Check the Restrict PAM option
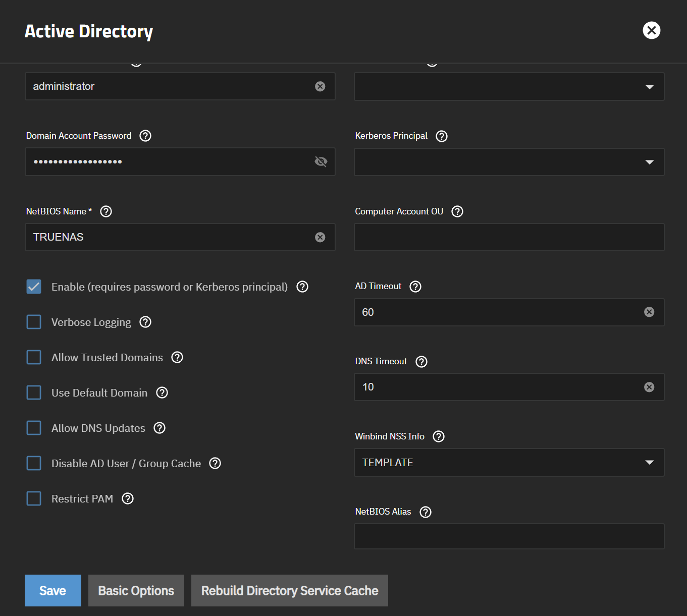 pyautogui.click(x=34, y=499)
